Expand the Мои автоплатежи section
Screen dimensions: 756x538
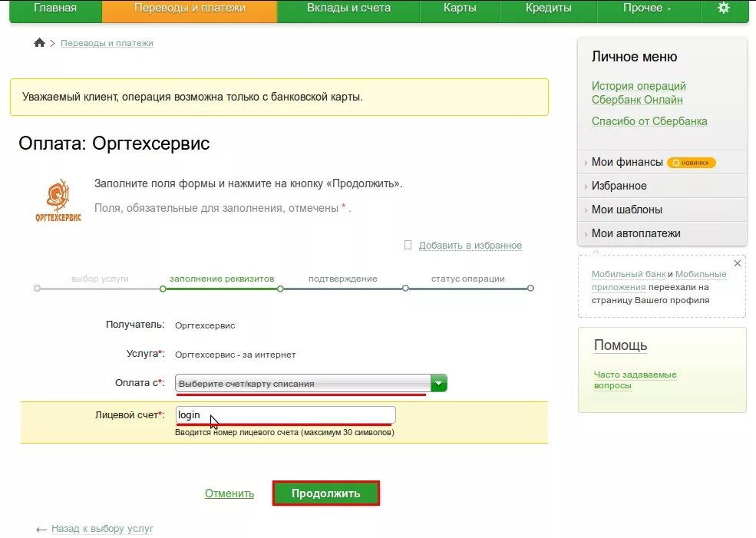pyautogui.click(x=636, y=233)
